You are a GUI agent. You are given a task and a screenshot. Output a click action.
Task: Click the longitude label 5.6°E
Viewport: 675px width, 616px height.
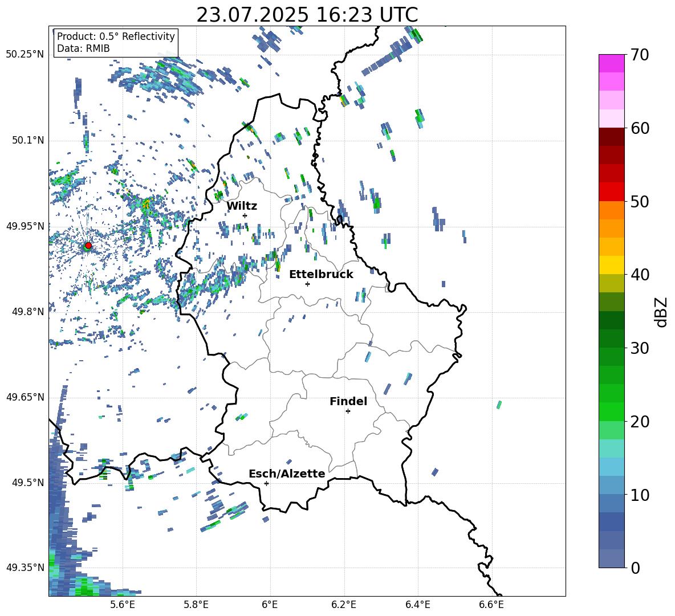click(x=123, y=605)
